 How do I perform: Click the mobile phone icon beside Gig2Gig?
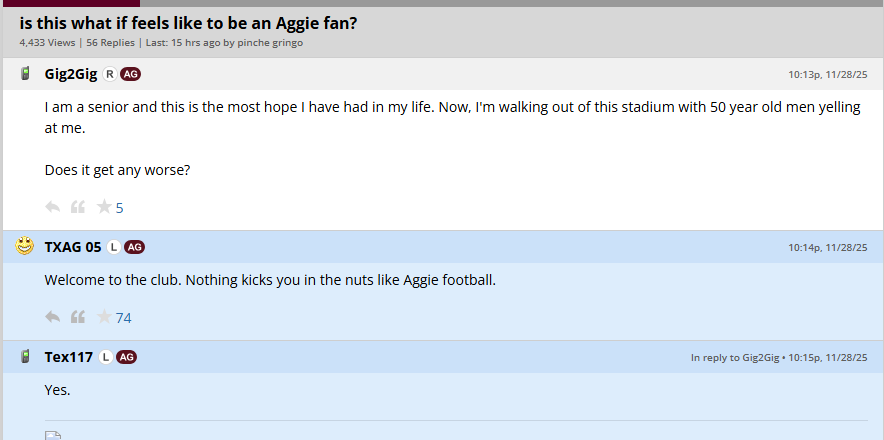pos(26,73)
